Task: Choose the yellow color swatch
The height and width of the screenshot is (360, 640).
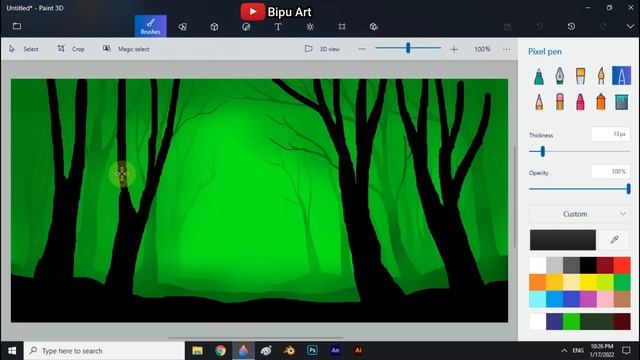Action: (x=588, y=282)
